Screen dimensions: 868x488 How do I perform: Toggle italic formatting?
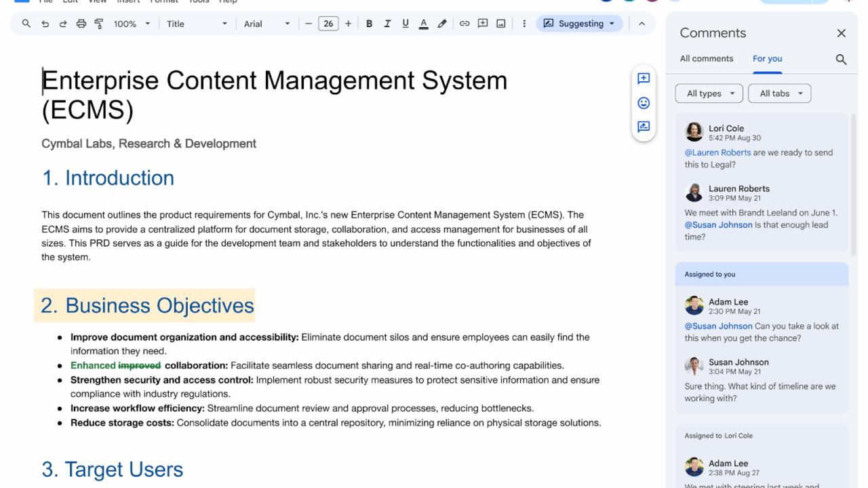tap(387, 24)
